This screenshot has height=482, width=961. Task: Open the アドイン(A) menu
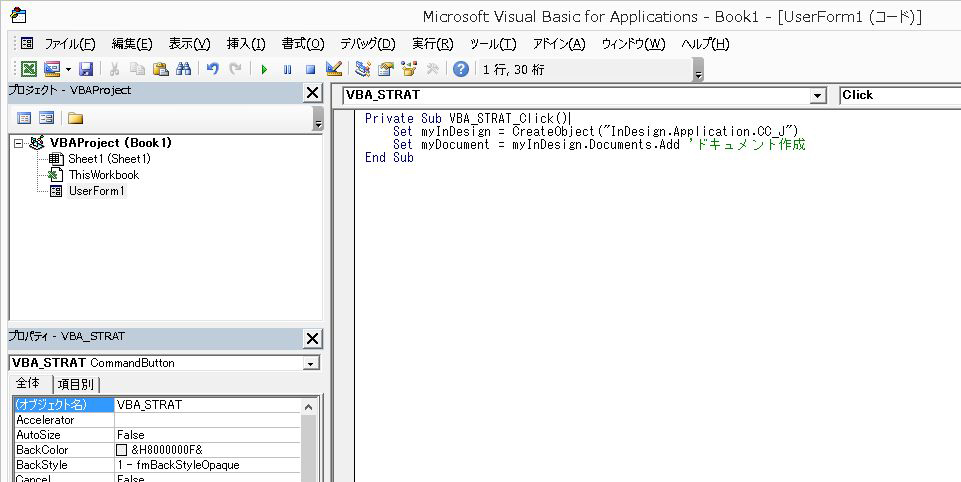point(559,44)
